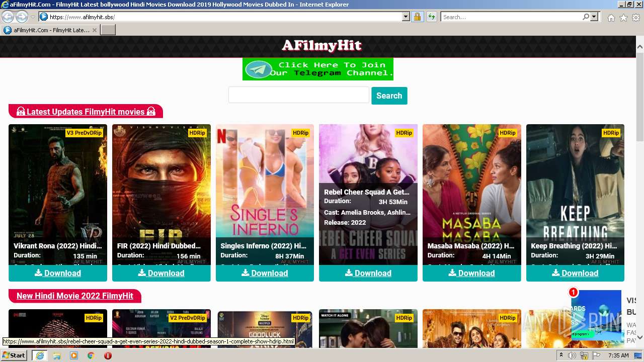Image resolution: width=644 pixels, height=362 pixels.
Task: Click Vikrant Rona (2022) Hindi title text
Action: pos(58,246)
